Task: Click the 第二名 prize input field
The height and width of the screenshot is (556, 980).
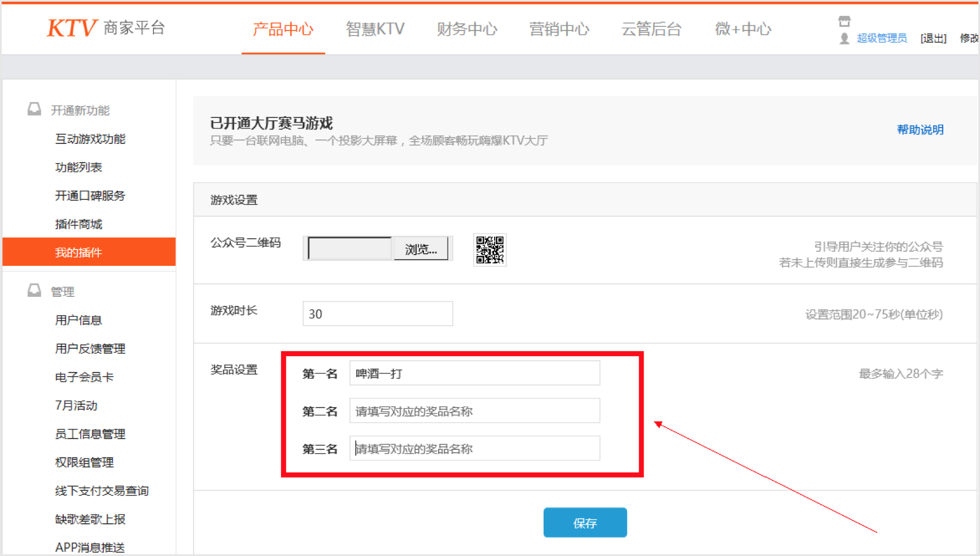Action: (475, 411)
